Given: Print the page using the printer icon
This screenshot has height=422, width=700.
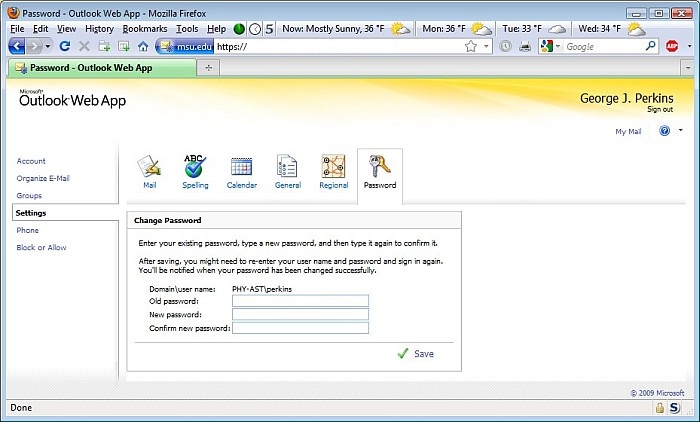Looking at the screenshot, I should point(525,46).
